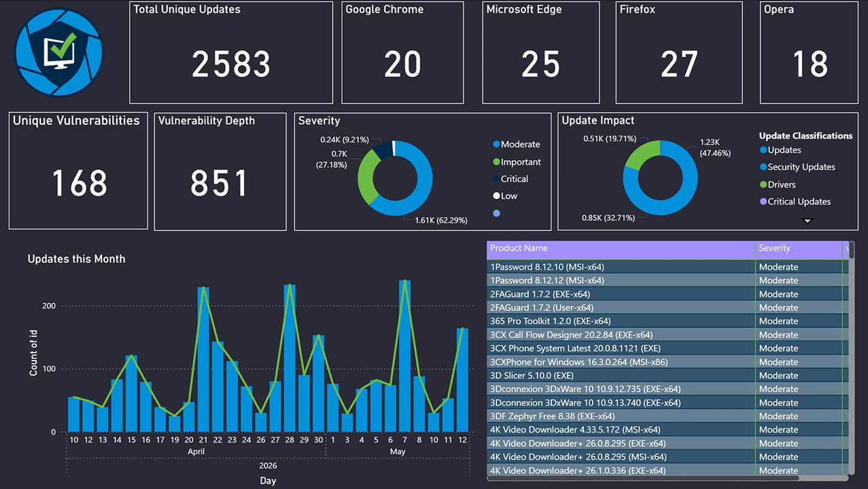Click the April month axis label
This screenshot has height=489, width=868.
click(196, 451)
